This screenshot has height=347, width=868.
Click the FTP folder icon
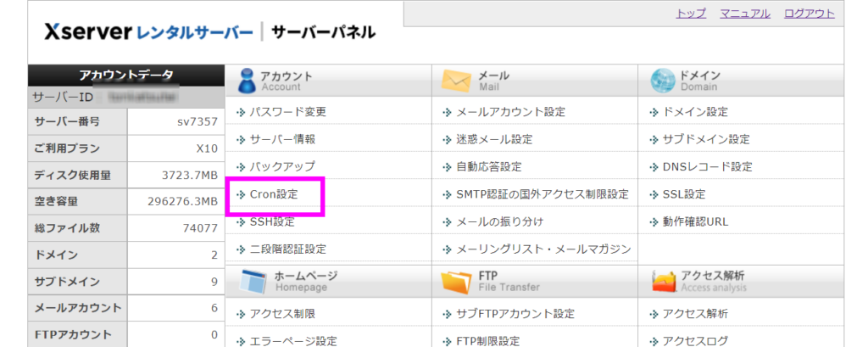(455, 282)
